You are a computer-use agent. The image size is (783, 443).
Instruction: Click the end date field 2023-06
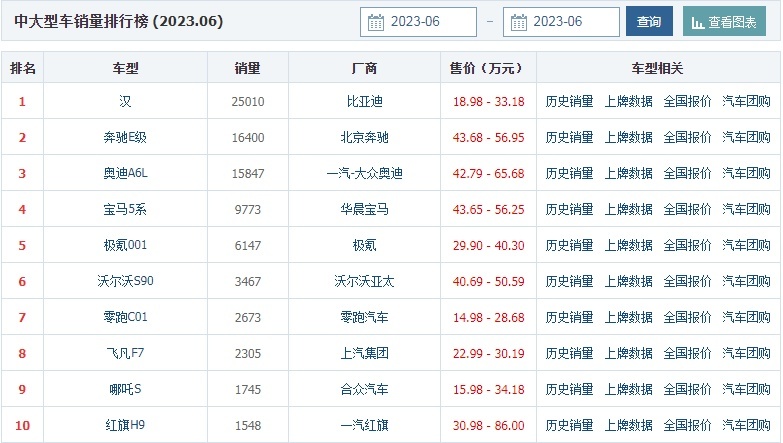pyautogui.click(x=561, y=22)
